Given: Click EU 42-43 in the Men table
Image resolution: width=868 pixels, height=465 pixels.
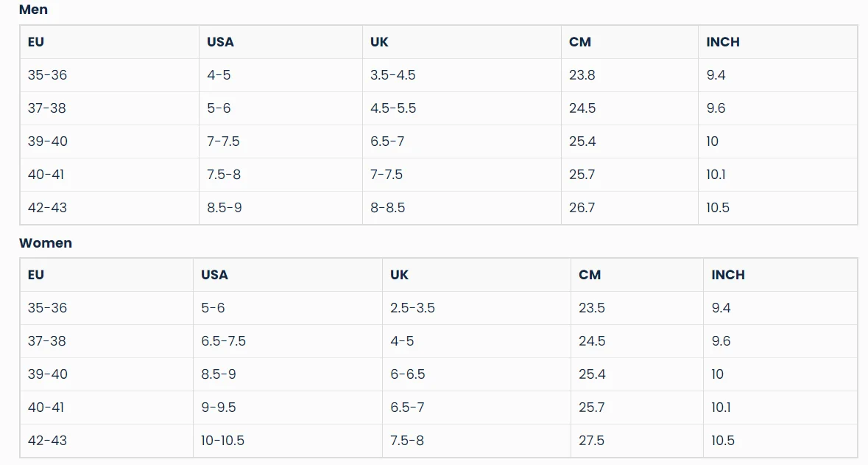Looking at the screenshot, I should (47, 208).
